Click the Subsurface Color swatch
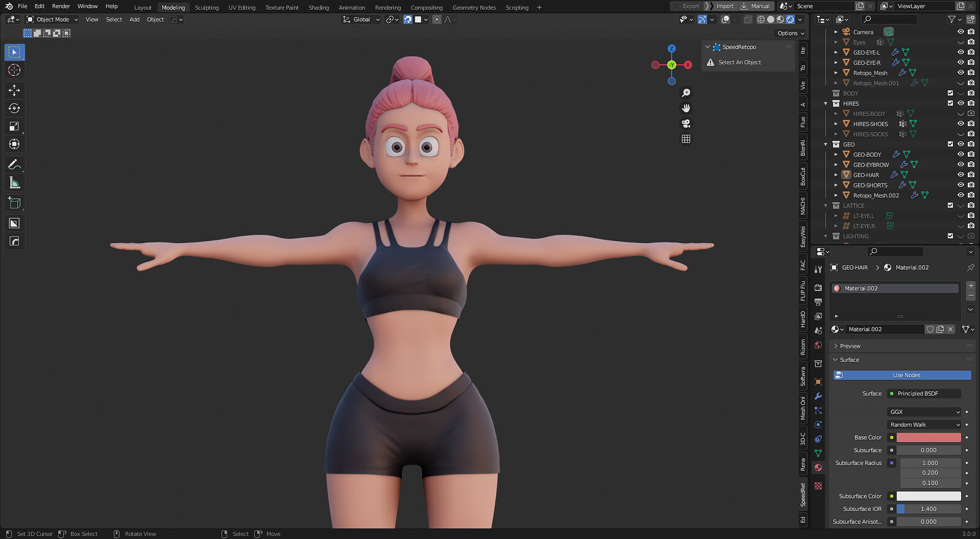Image resolution: width=980 pixels, height=539 pixels. pyautogui.click(x=929, y=497)
